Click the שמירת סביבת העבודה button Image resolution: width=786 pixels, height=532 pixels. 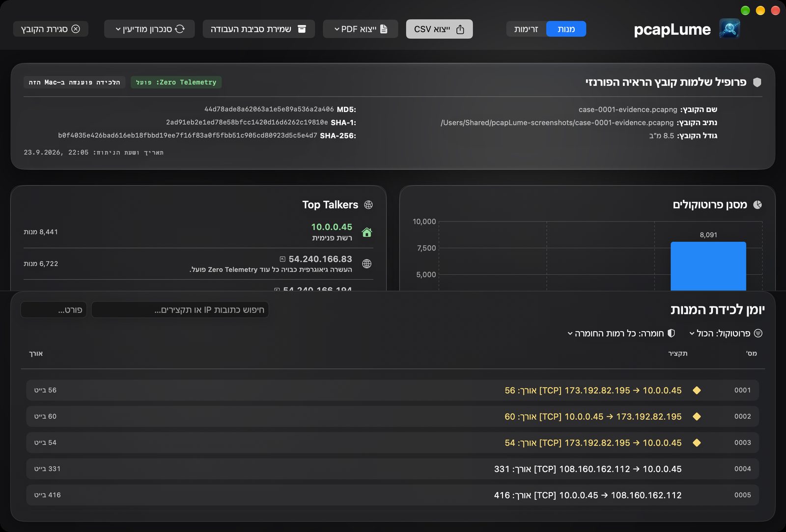[x=258, y=29]
